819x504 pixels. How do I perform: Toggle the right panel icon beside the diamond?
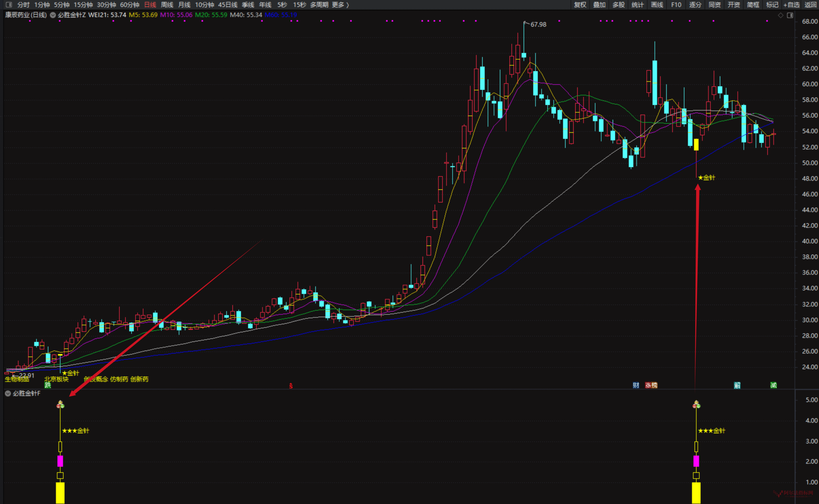click(x=790, y=15)
